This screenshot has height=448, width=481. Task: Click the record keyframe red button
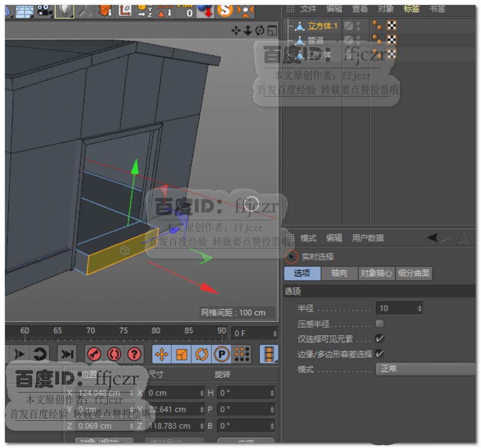pos(94,354)
